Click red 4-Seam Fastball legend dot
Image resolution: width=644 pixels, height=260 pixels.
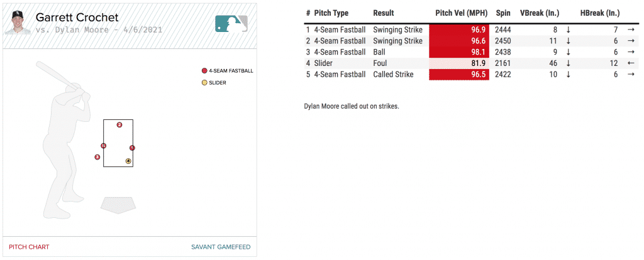coord(204,71)
